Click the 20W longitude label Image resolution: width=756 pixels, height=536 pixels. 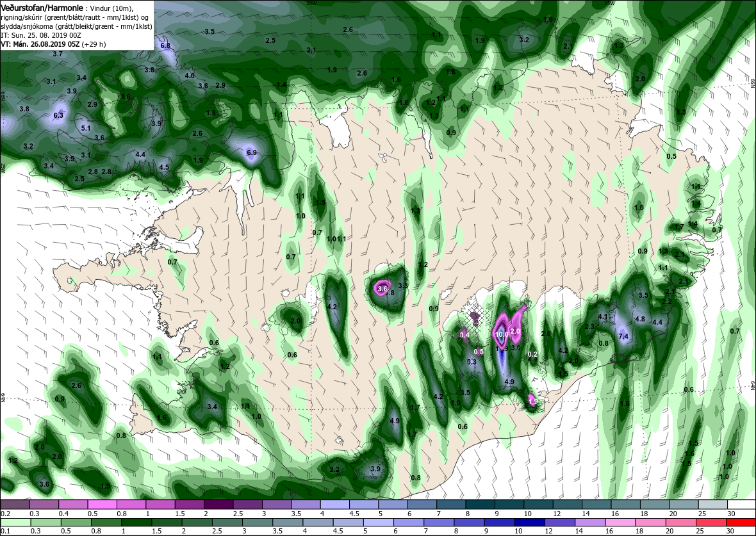coord(312,3)
